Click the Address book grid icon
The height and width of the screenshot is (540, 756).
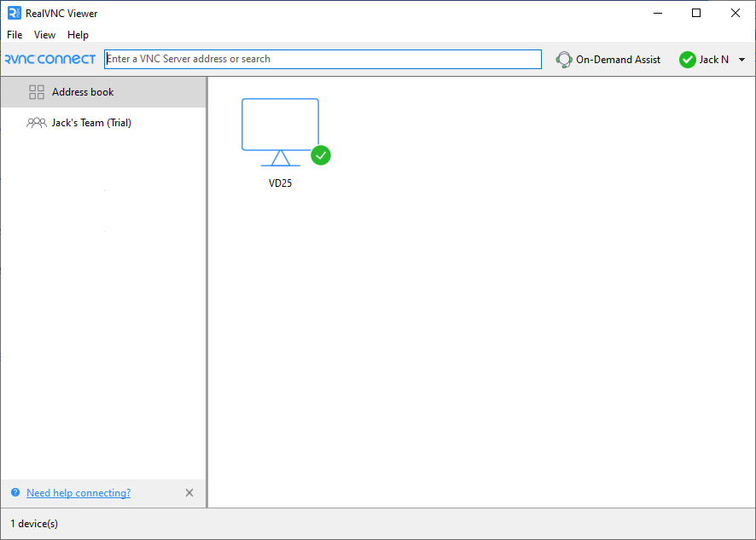(x=37, y=92)
